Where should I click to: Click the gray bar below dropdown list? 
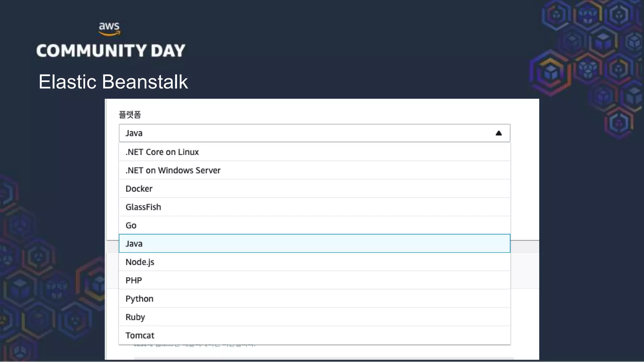(x=324, y=358)
